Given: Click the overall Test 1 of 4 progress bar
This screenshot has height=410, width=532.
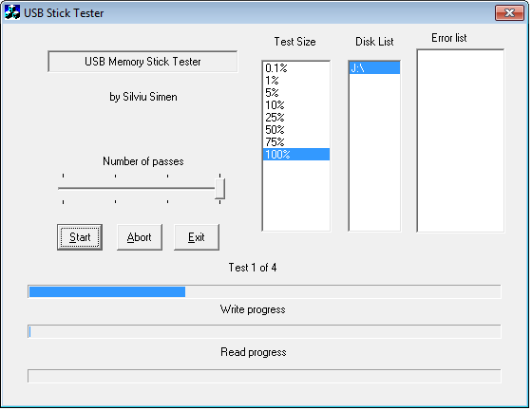Looking at the screenshot, I should click(x=264, y=291).
